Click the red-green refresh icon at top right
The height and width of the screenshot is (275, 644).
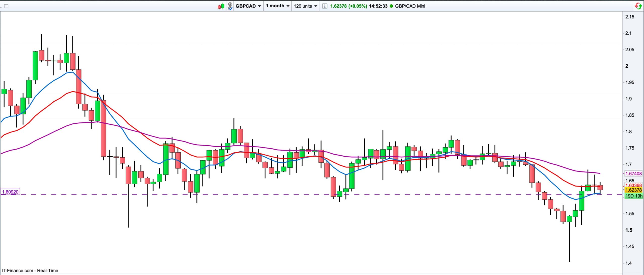click(x=638, y=6)
